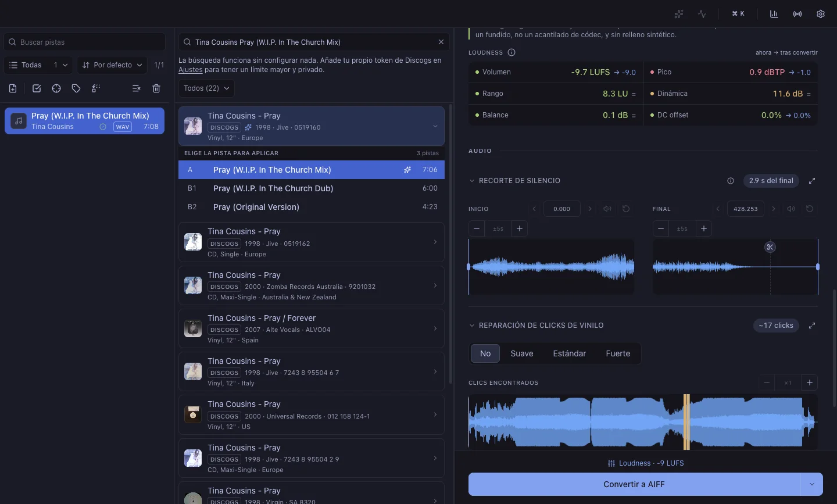The image size is (837, 504).
Task: Edit the Final 428.253 time field
Action: point(746,209)
